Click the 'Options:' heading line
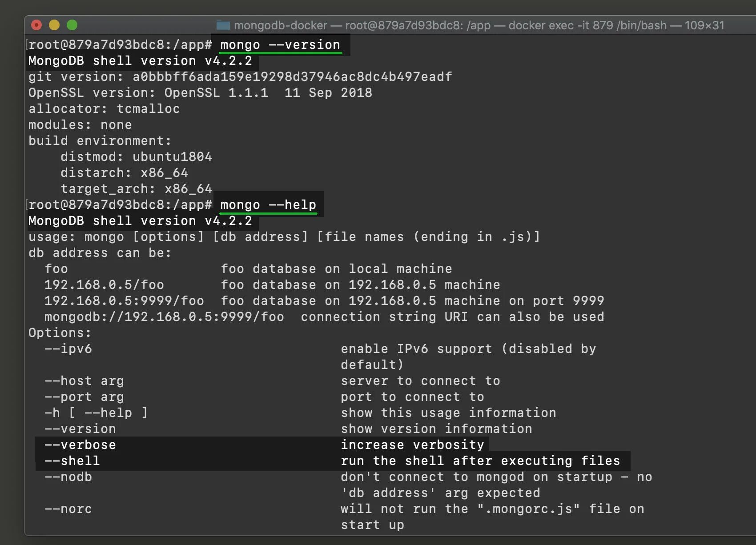 60,333
